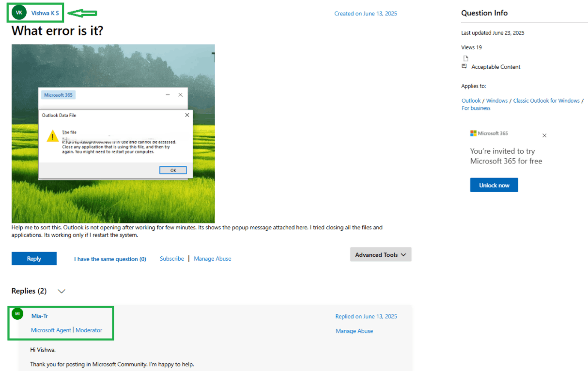
Task: Click the Microsoft Agent label
Action: [x=51, y=330]
